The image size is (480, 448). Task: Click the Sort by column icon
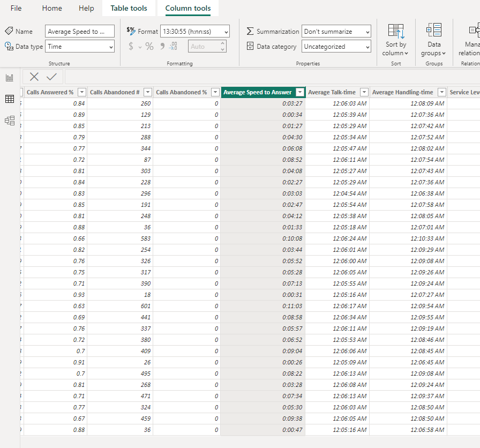[395, 31]
